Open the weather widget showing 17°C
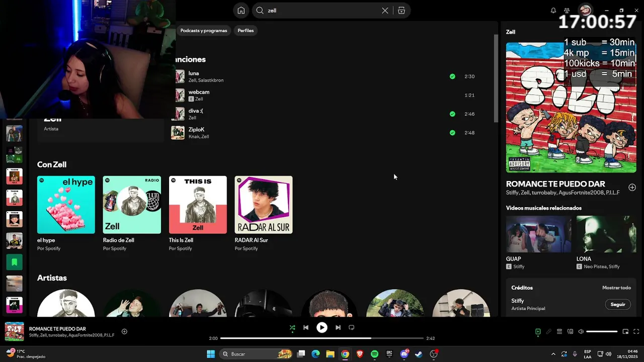 pyautogui.click(x=25, y=354)
